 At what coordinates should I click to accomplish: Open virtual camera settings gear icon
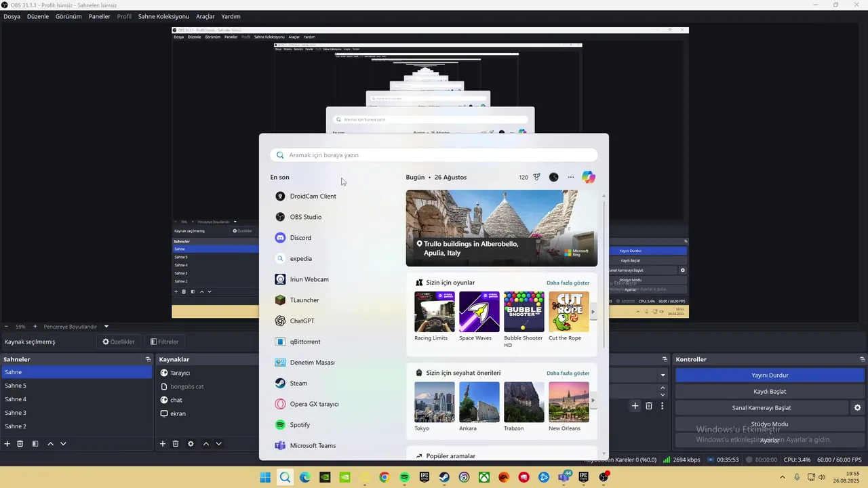(x=857, y=408)
